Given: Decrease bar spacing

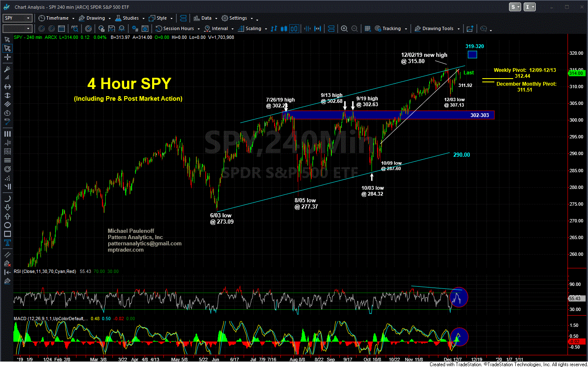Looking at the screenshot, I should pos(307,28).
